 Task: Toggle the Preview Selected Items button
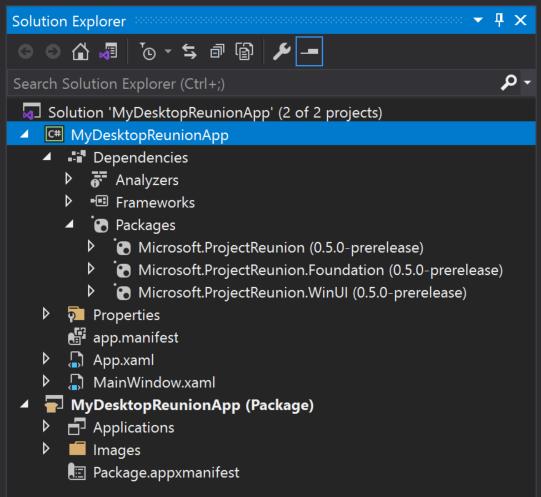point(309,51)
